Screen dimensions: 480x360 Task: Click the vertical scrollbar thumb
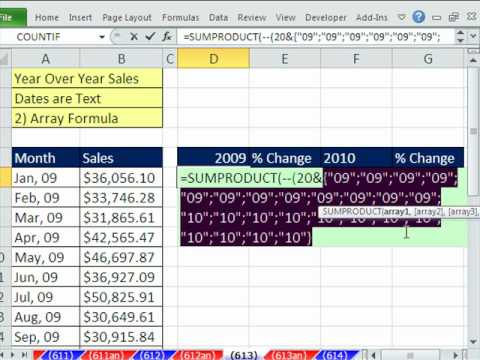[x=473, y=132]
